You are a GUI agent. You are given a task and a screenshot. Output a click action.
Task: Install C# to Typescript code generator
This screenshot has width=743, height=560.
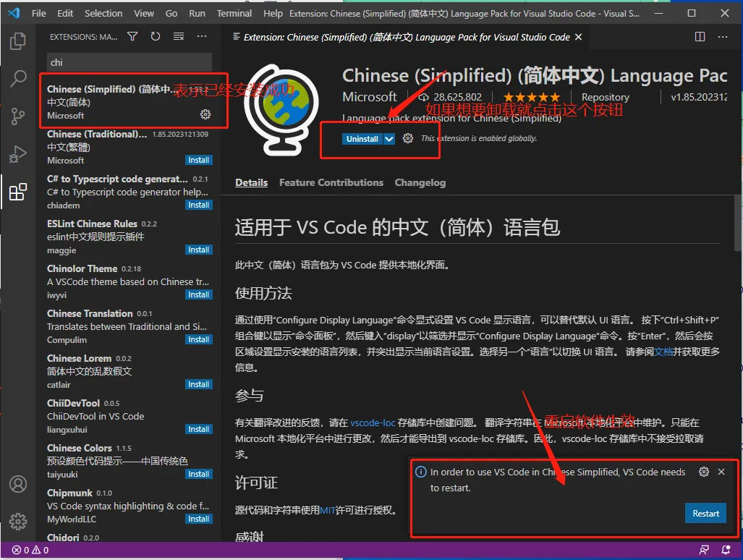(x=198, y=205)
